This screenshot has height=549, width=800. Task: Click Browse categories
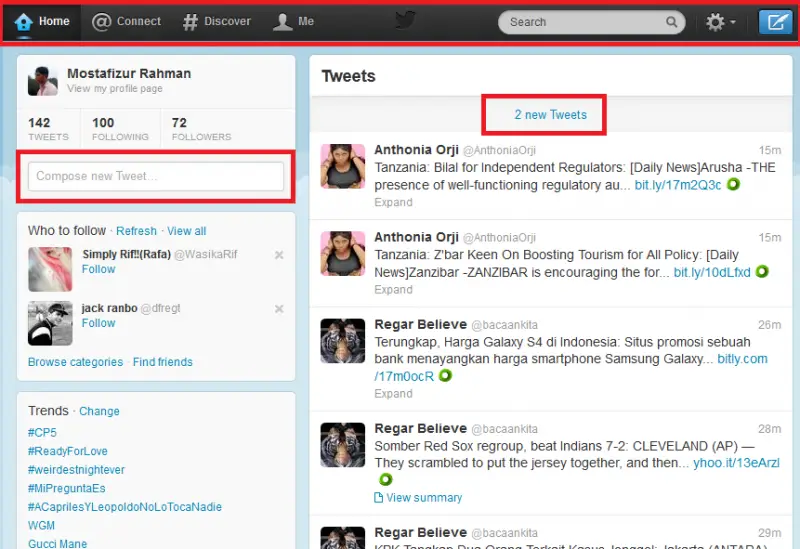[76, 362]
